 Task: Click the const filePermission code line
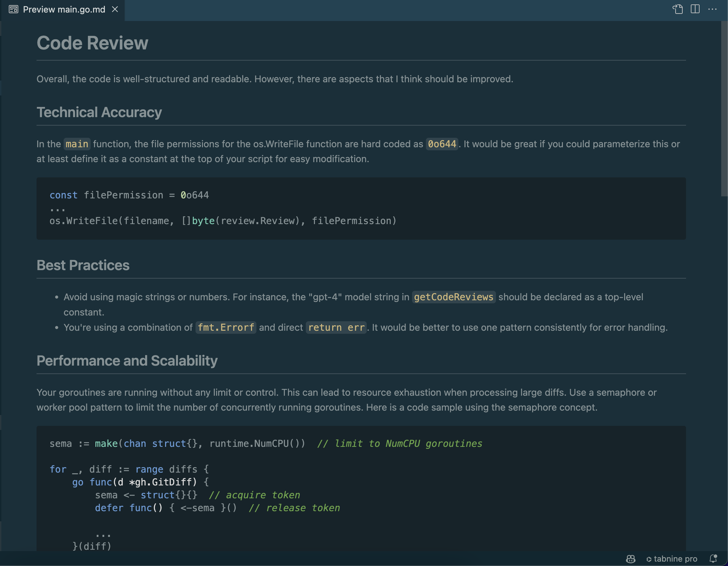[x=129, y=195]
